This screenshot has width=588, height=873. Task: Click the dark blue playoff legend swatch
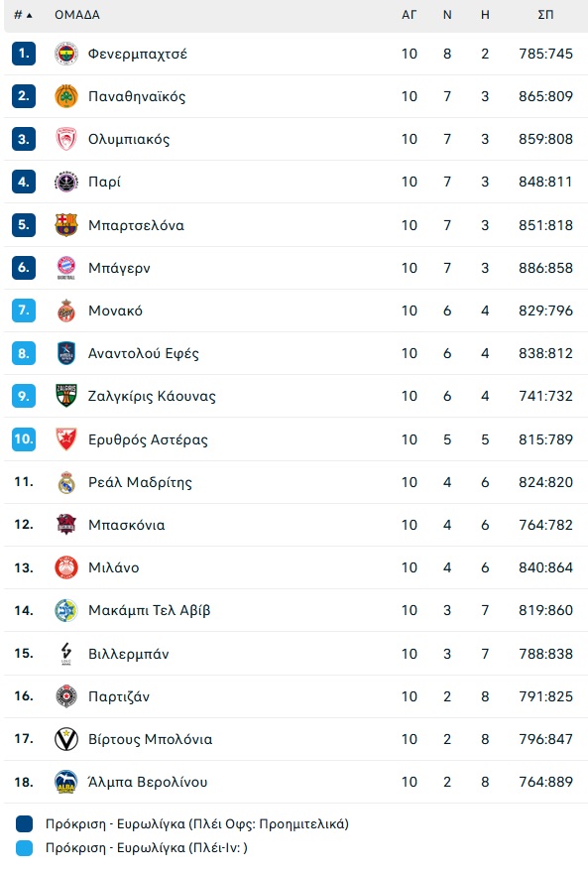[x=25, y=823]
